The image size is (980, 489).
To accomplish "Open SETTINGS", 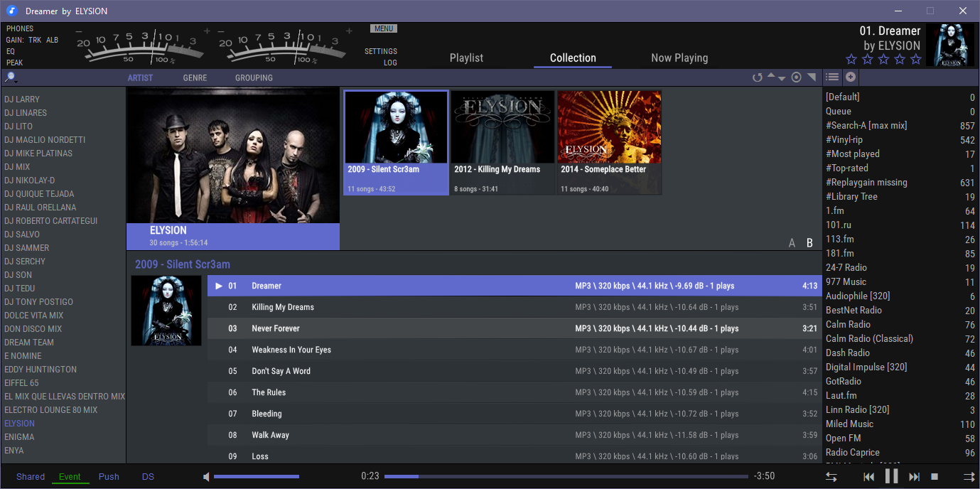I will (x=381, y=51).
